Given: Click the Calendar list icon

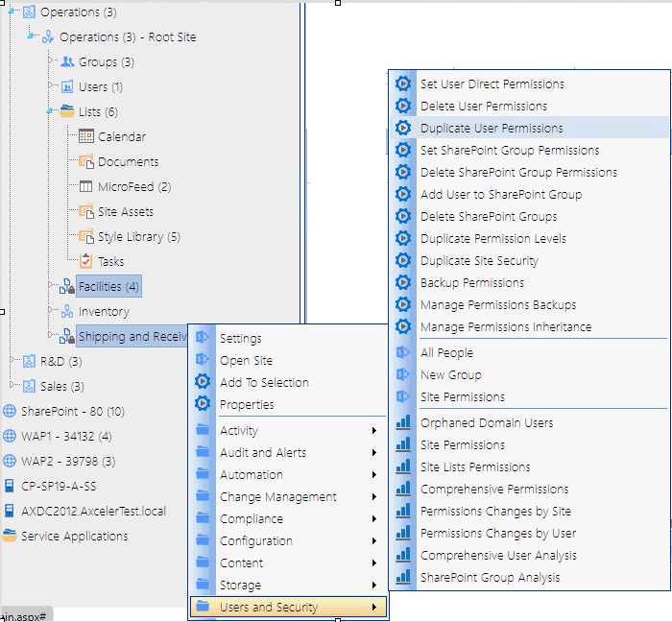Looking at the screenshot, I should coord(86,136).
